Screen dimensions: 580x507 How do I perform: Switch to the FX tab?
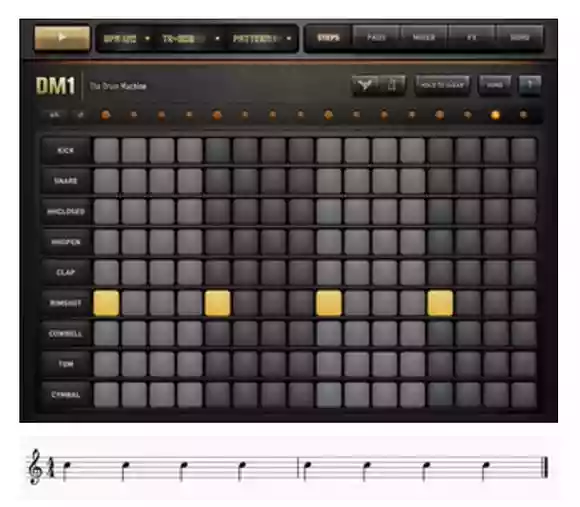(x=472, y=38)
